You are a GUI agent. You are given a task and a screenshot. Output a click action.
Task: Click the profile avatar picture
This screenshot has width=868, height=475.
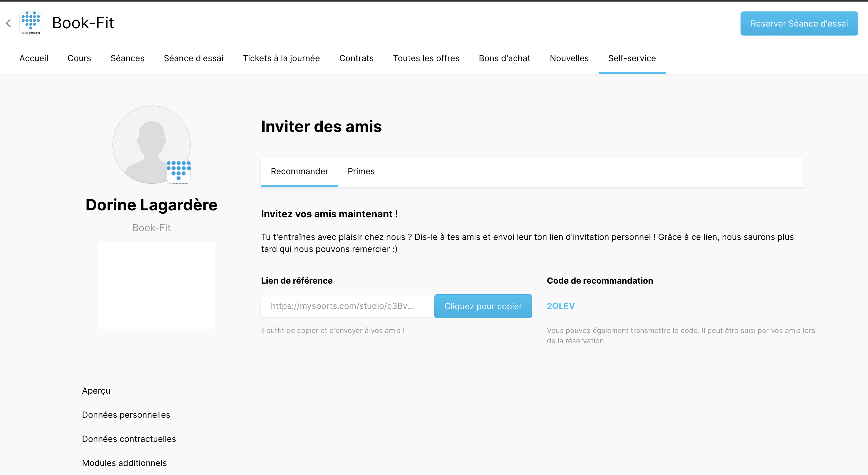coord(152,145)
